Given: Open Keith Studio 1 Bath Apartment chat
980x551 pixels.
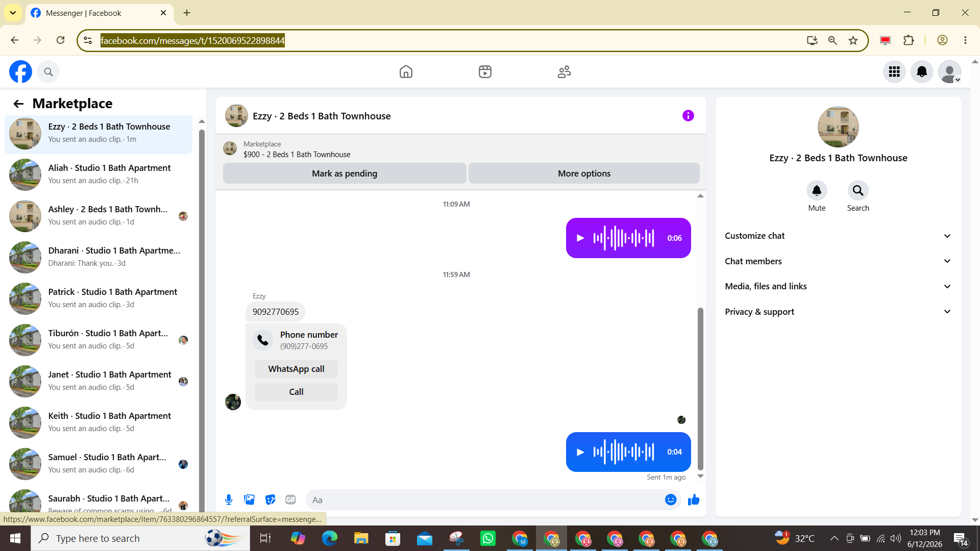Looking at the screenshot, I should pyautogui.click(x=99, y=422).
